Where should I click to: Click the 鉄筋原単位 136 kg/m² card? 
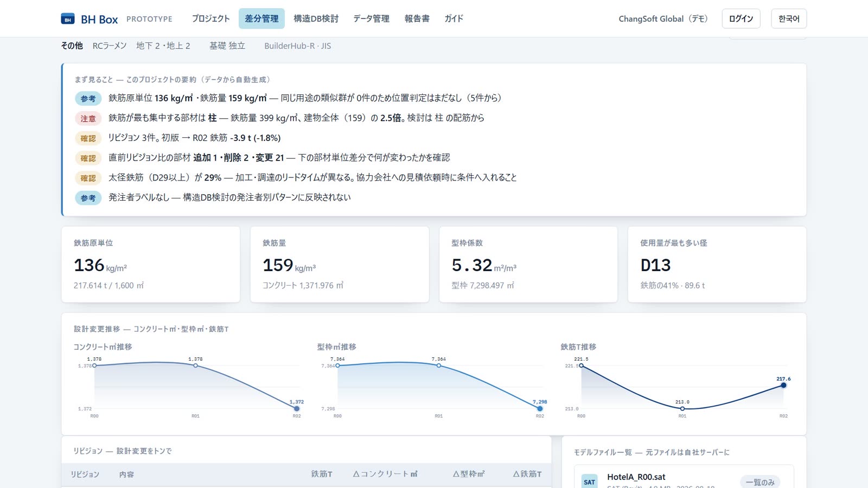[151, 264]
